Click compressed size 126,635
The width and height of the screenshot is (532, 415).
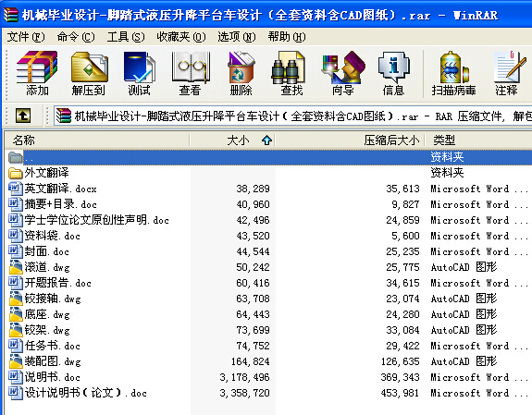point(400,361)
